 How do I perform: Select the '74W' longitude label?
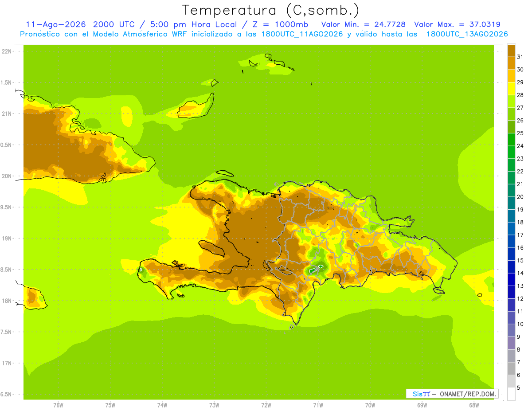[x=162, y=405]
